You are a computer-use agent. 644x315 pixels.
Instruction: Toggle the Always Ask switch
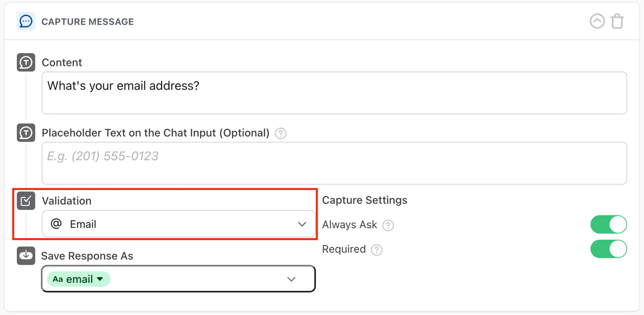[x=609, y=224]
